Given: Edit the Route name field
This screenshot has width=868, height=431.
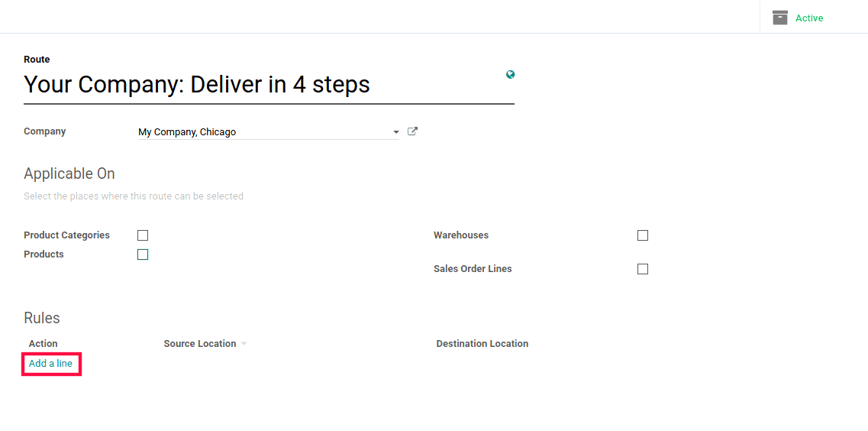Looking at the screenshot, I should click(x=269, y=85).
